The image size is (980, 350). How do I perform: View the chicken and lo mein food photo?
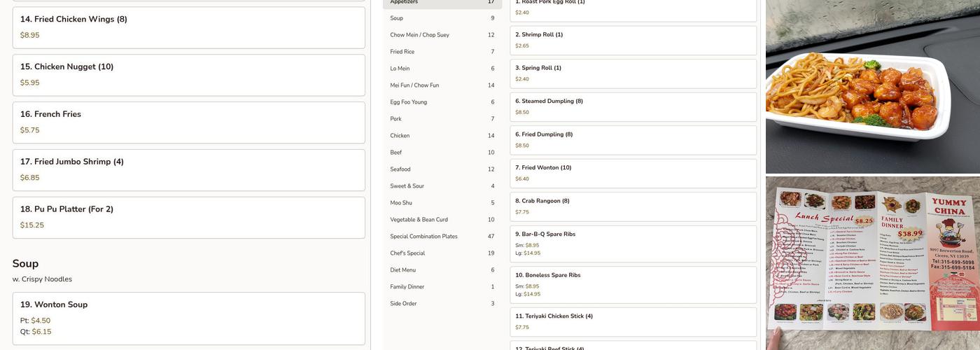coord(872,86)
